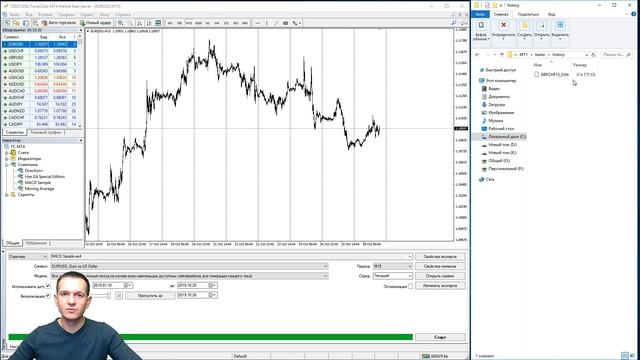Open the Period M15 dropdown in tester
The height and width of the screenshot is (360, 640).
(x=393, y=267)
